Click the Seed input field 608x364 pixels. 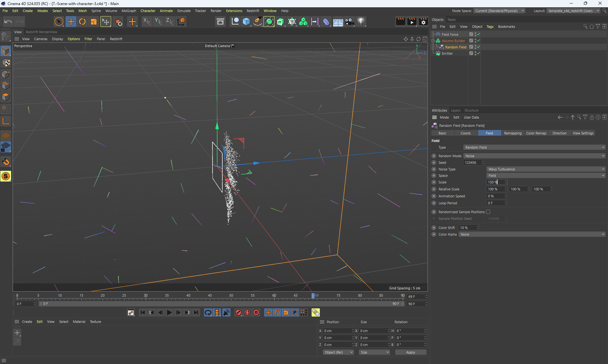(x=472, y=163)
